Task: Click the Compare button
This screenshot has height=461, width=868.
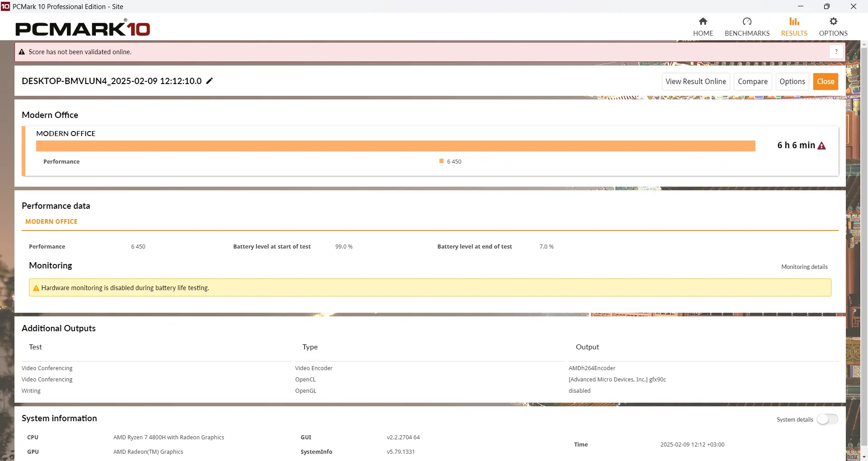Action: click(x=753, y=81)
